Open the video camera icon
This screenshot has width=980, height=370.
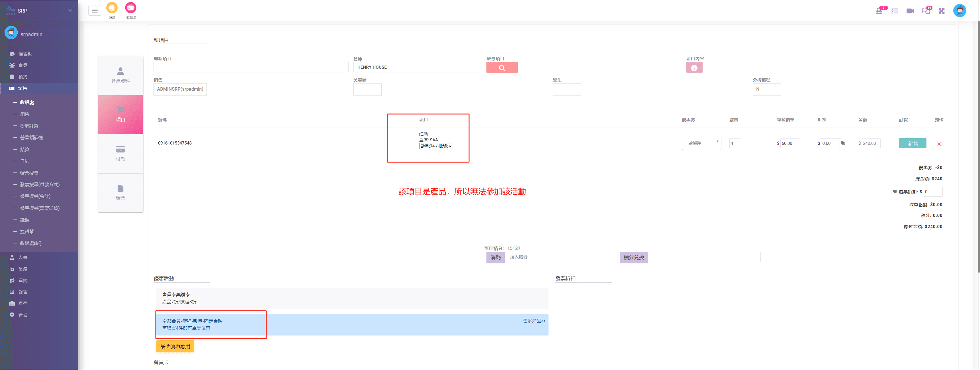point(910,11)
